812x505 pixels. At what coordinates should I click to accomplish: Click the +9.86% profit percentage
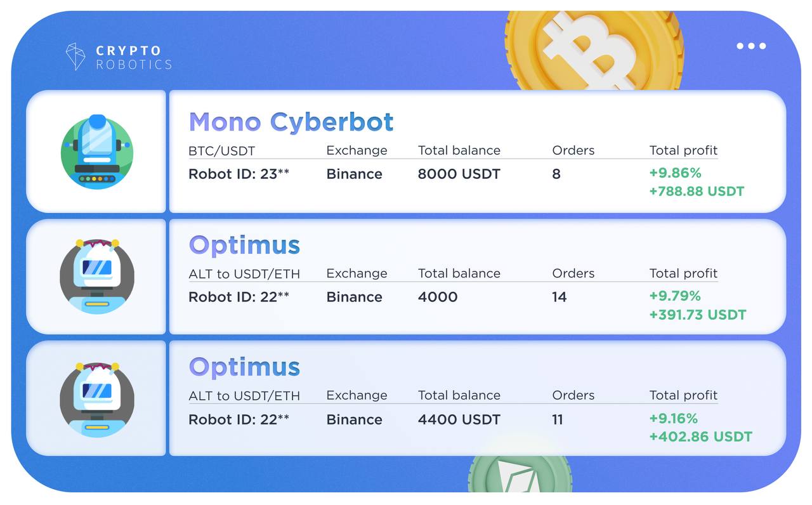(675, 173)
